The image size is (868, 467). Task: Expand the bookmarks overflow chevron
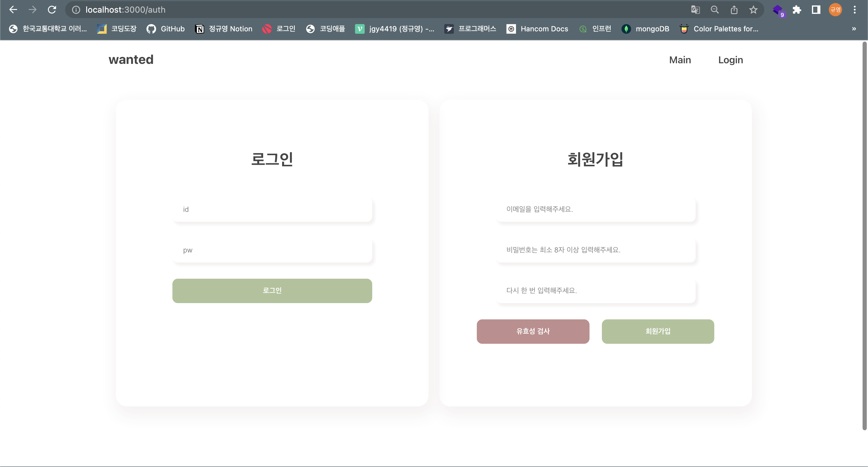(854, 29)
